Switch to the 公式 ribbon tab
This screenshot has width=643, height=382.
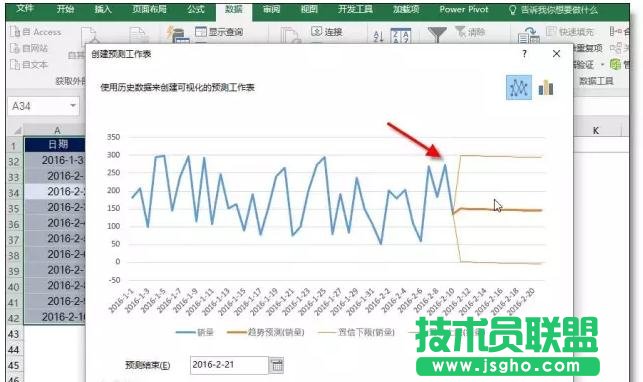pyautogui.click(x=196, y=9)
